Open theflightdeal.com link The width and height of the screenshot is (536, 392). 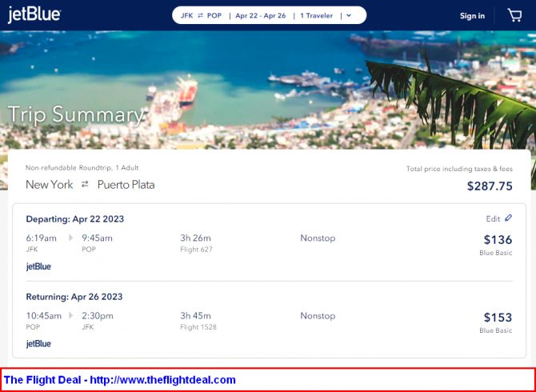[x=162, y=380]
